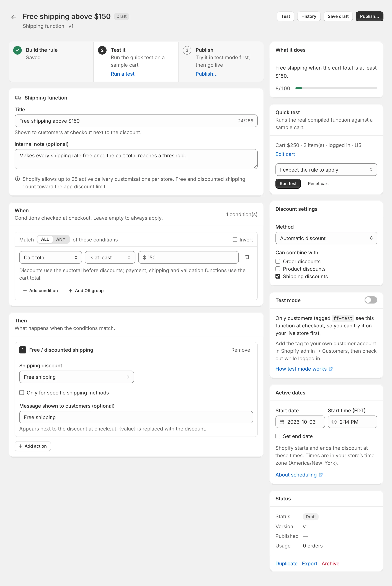392x586 pixels.
Task: Check Only for specific shipping methods
Action: (x=22, y=393)
